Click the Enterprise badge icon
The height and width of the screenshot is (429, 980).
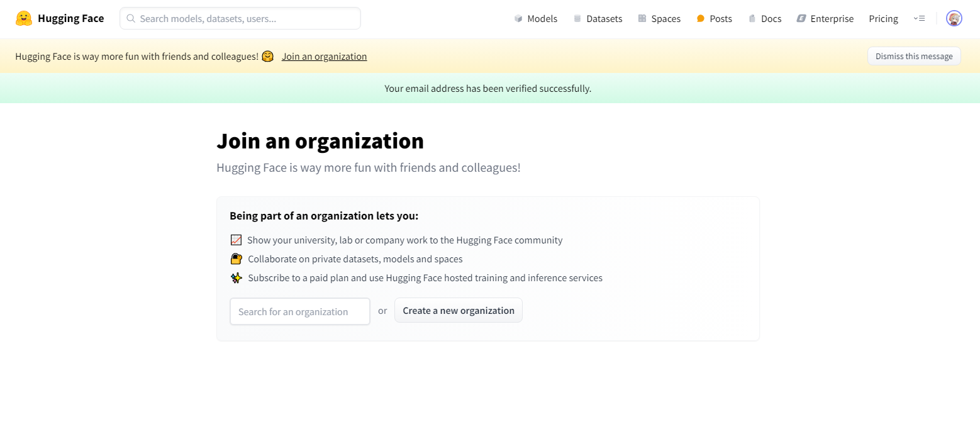point(801,19)
